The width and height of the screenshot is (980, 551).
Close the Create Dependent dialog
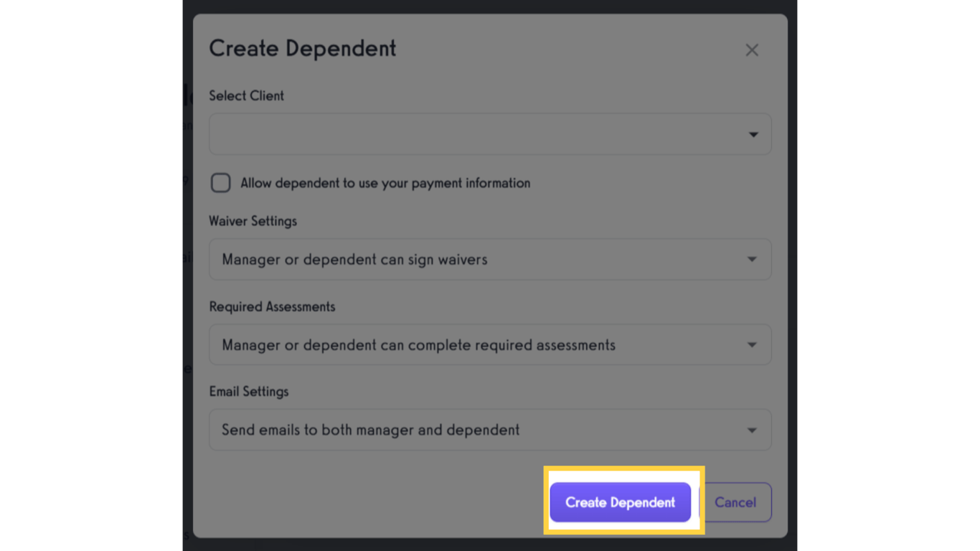[x=751, y=50]
